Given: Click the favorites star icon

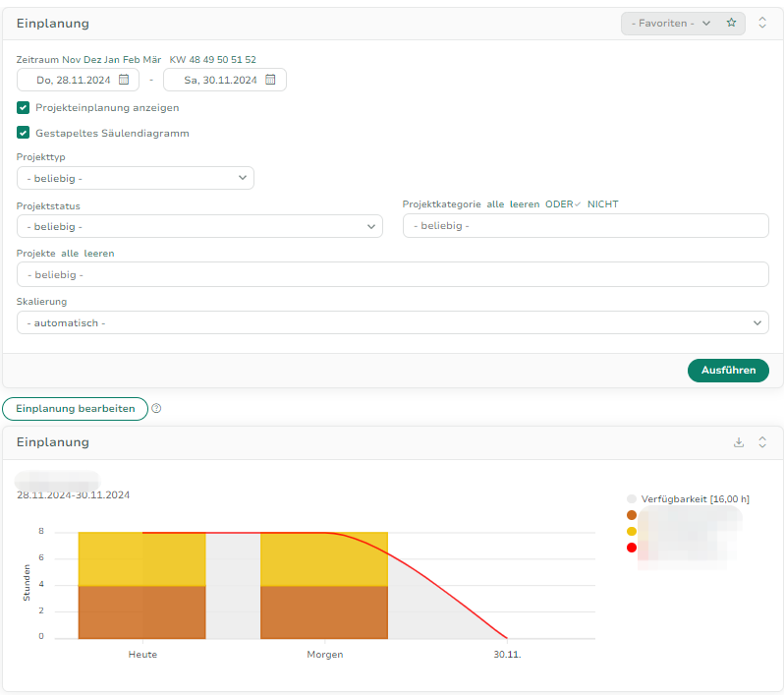Looking at the screenshot, I should point(731,23).
